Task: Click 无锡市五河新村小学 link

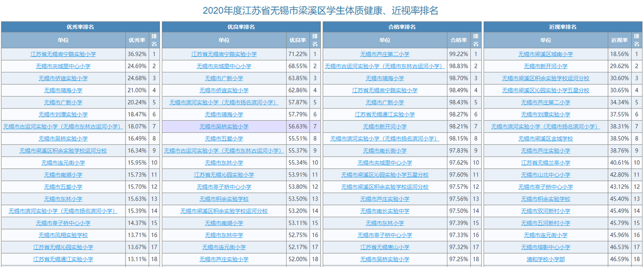Action: [546, 223]
